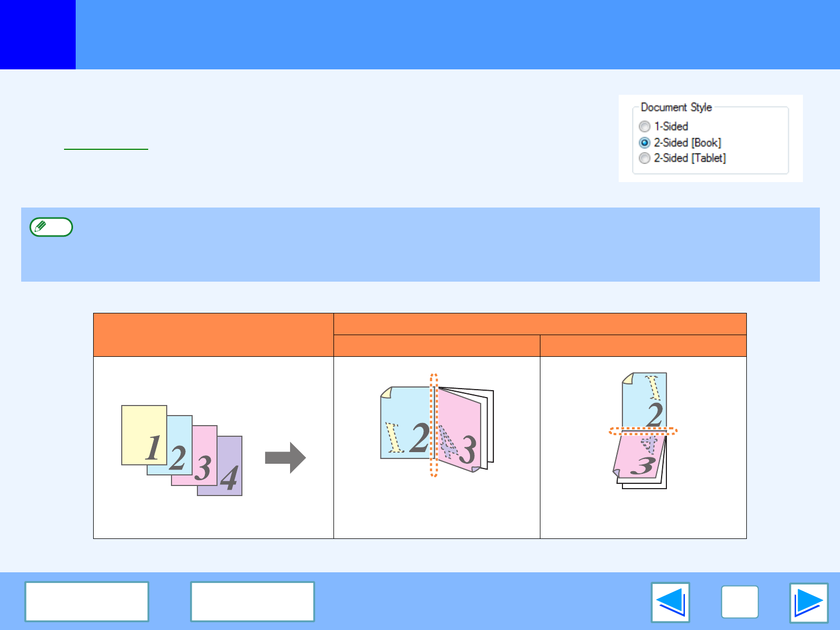This screenshot has width=840, height=630.
Task: Click the gray right-pointing arrow in the table
Action: pos(285,457)
